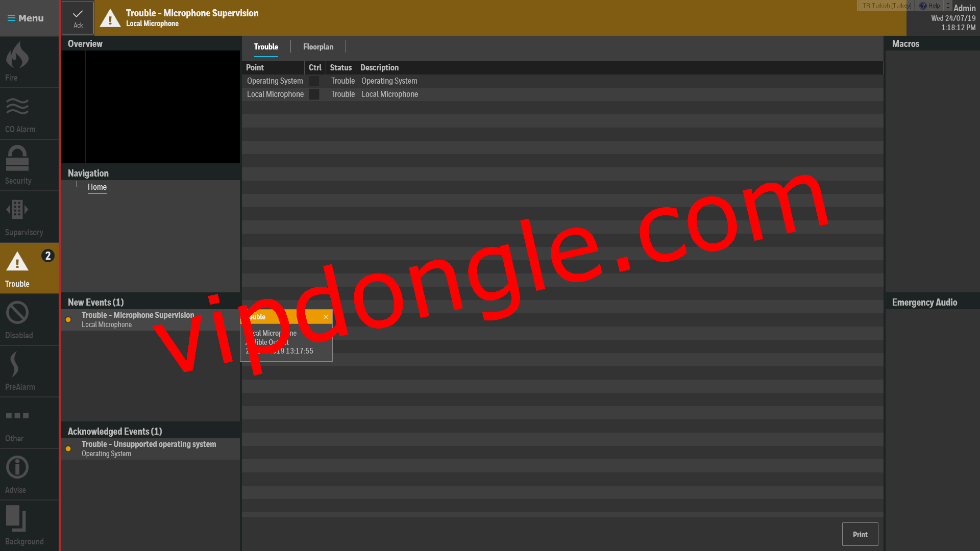Expand the language bar options arrow

pos(948,6)
